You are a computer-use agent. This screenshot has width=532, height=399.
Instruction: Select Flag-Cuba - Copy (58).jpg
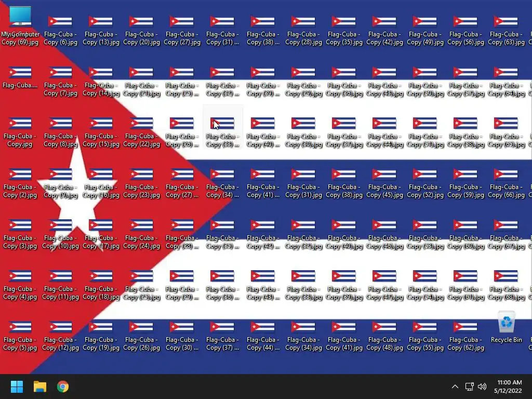[465, 132]
